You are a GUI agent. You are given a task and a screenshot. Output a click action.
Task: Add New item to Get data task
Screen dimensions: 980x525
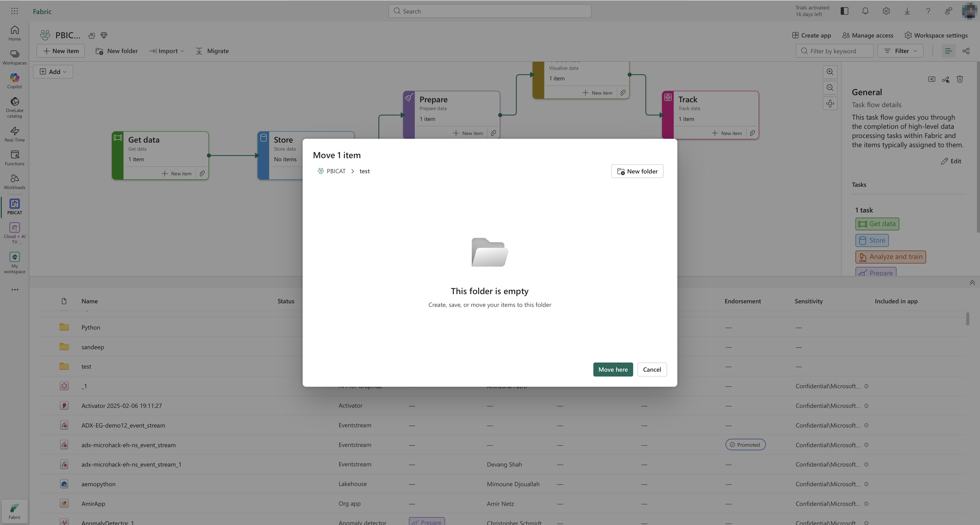[x=177, y=173]
